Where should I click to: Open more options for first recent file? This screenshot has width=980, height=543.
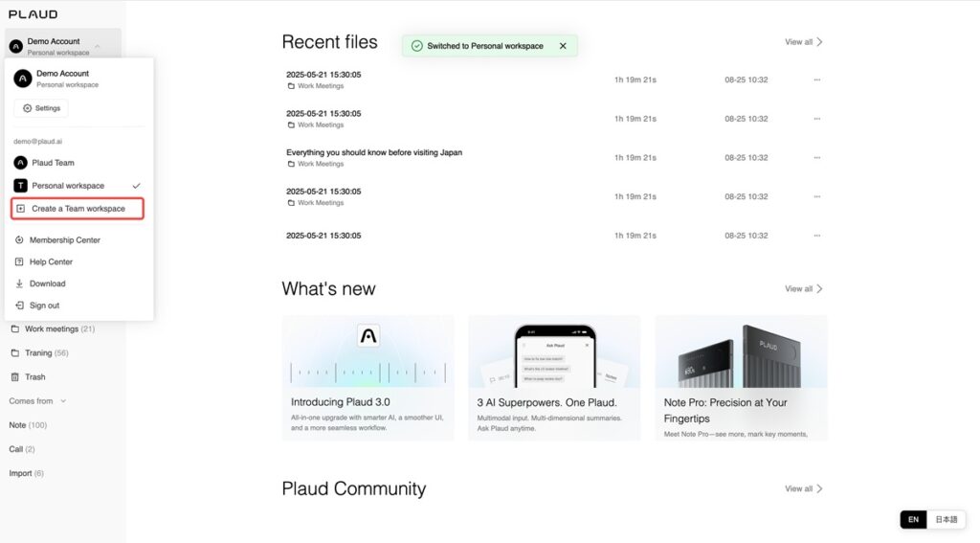817,80
